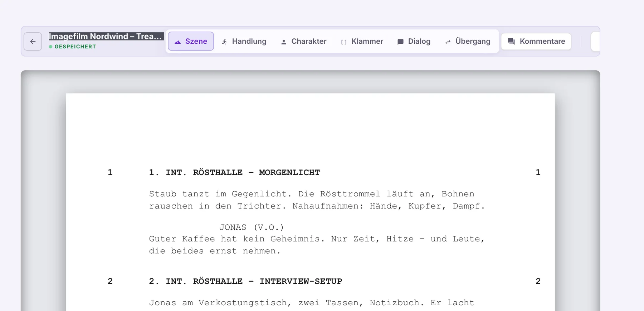This screenshot has height=311, width=644.
Task: Click the action line starting Staub tanzt
Action: coord(312,194)
